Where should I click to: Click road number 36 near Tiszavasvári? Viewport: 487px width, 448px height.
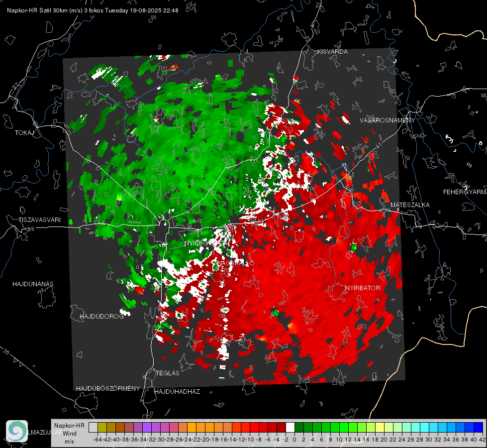pos(31,229)
